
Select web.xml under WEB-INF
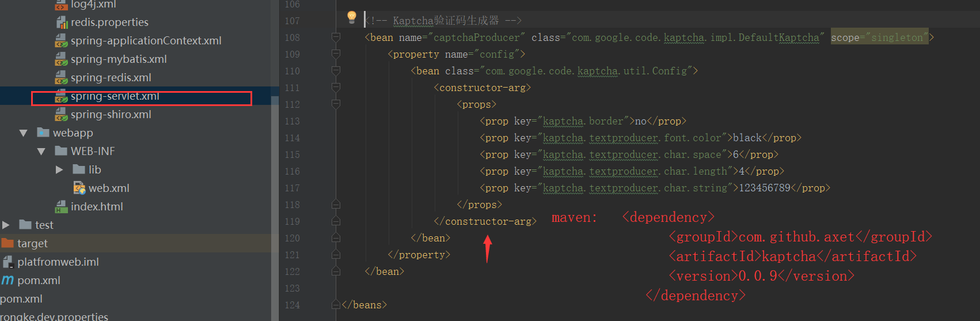pyautogui.click(x=109, y=188)
